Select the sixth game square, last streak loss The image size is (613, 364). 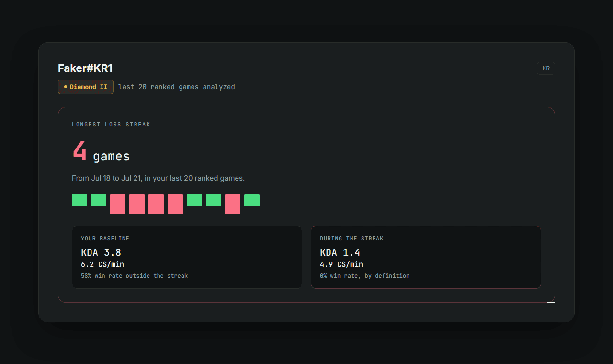point(175,204)
